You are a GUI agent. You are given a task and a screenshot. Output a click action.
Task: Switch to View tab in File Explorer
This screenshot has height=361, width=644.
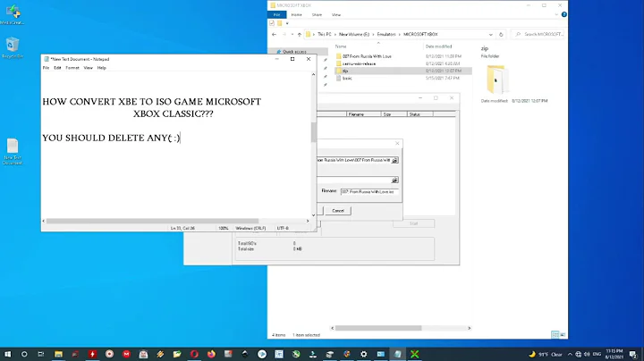click(x=336, y=15)
